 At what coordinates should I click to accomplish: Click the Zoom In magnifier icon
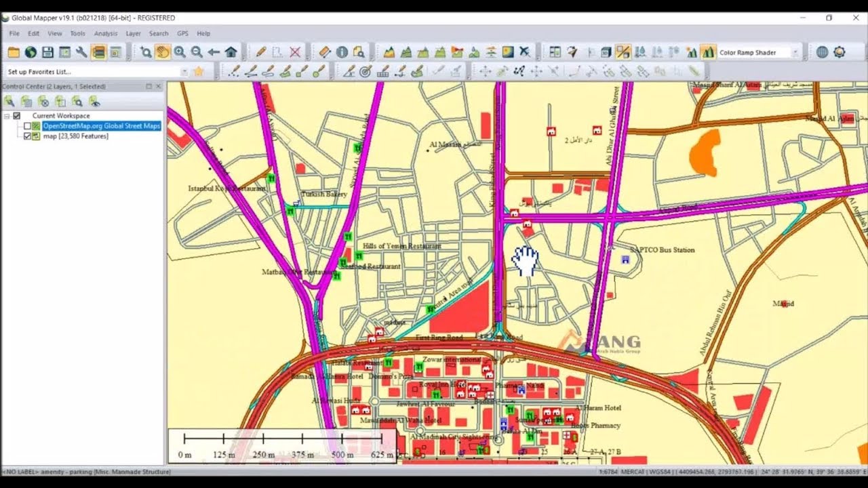click(180, 52)
